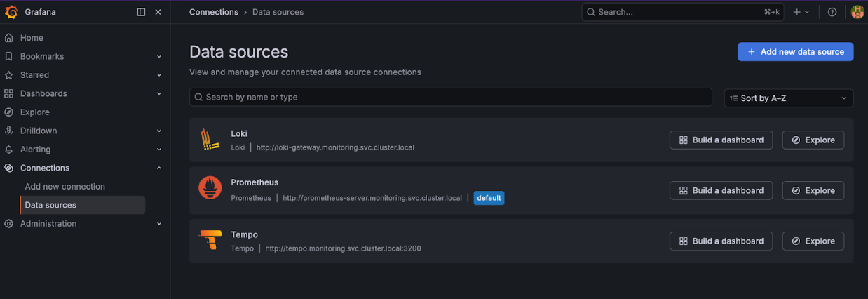The width and height of the screenshot is (868, 299).
Task: Click Build a dashboard for Tempo
Action: [x=721, y=241]
